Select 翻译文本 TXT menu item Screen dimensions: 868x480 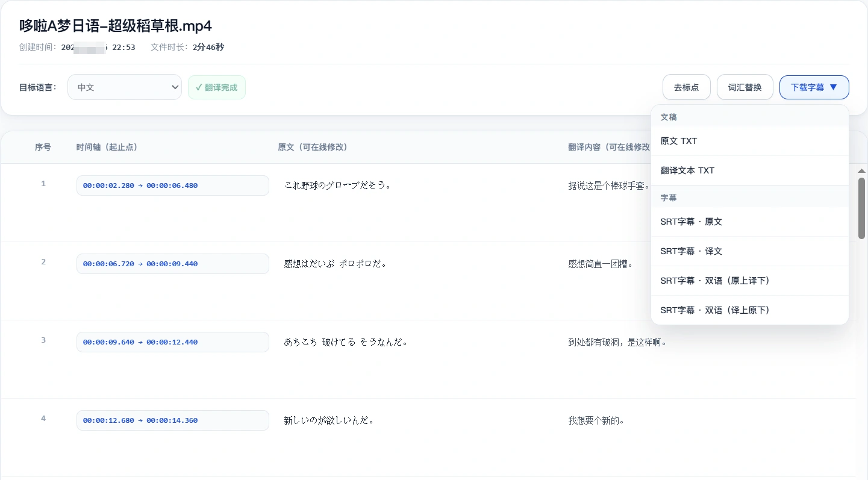tap(750, 170)
